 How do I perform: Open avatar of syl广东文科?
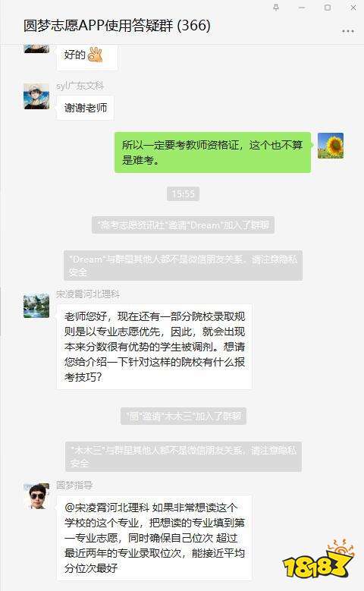point(36,96)
